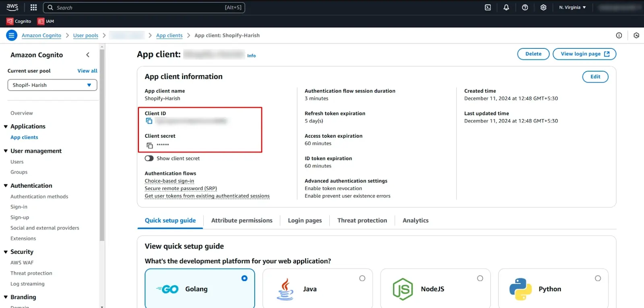Click the NodeJS logo icon
Image resolution: width=644 pixels, height=308 pixels.
point(403,289)
